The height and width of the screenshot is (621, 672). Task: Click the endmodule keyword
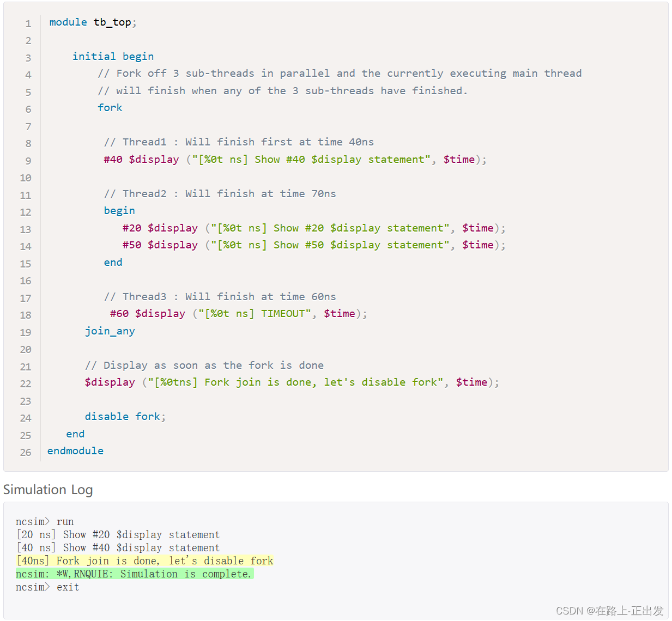click(x=75, y=451)
